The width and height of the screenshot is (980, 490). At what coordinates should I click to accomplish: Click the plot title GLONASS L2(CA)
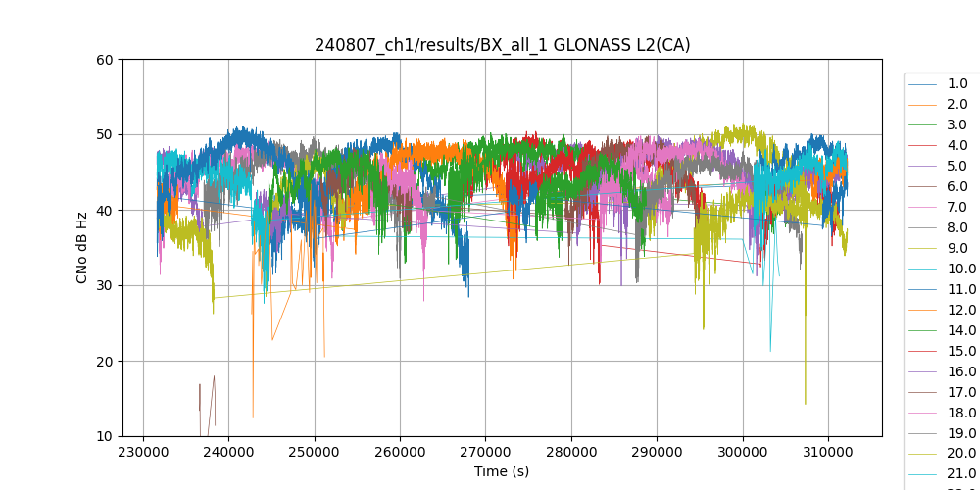tap(502, 45)
